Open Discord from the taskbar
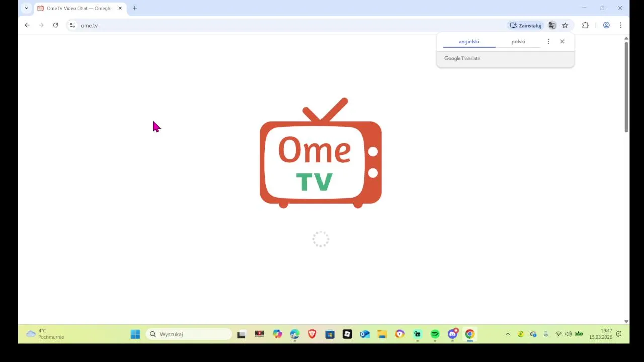The height and width of the screenshot is (362, 644). (x=452, y=334)
